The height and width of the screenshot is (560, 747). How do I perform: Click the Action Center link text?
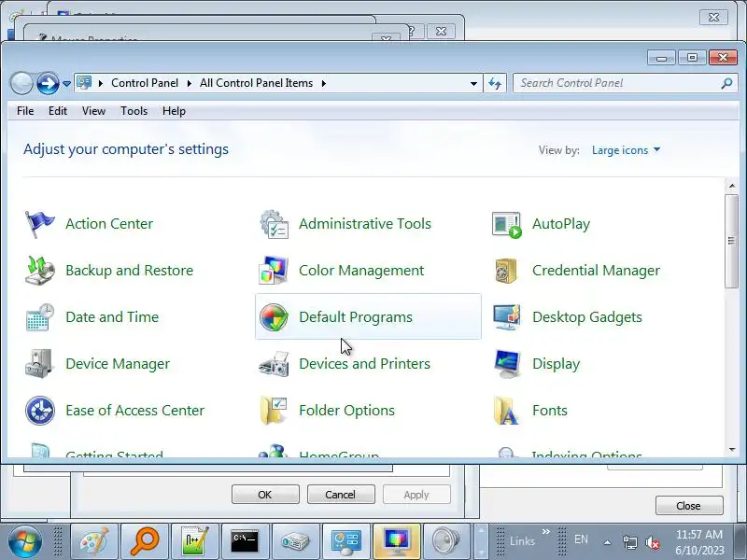click(x=109, y=224)
